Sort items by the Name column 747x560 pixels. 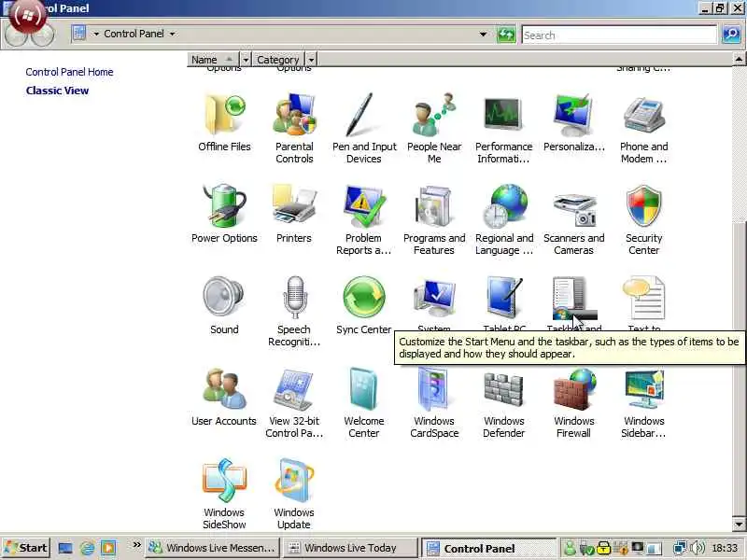(x=214, y=60)
